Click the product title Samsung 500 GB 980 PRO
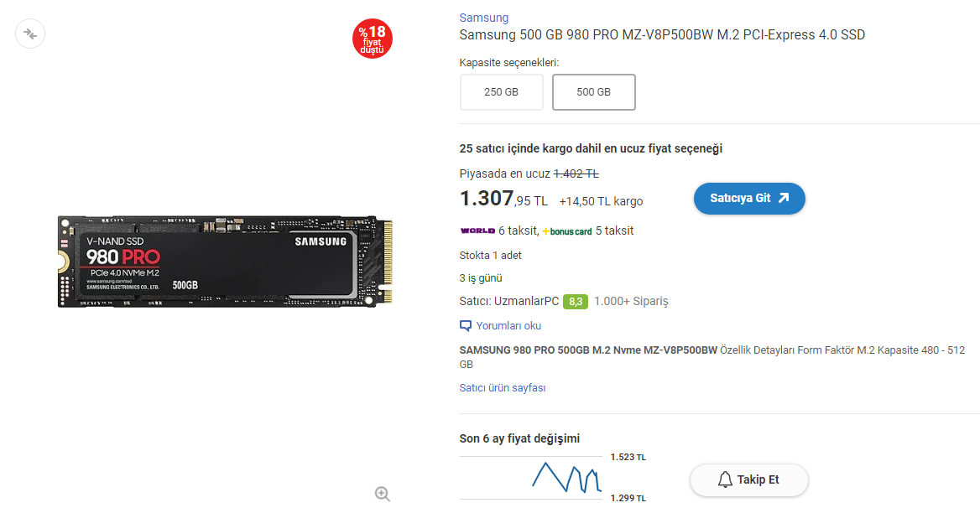The image size is (980, 513). pos(662,35)
